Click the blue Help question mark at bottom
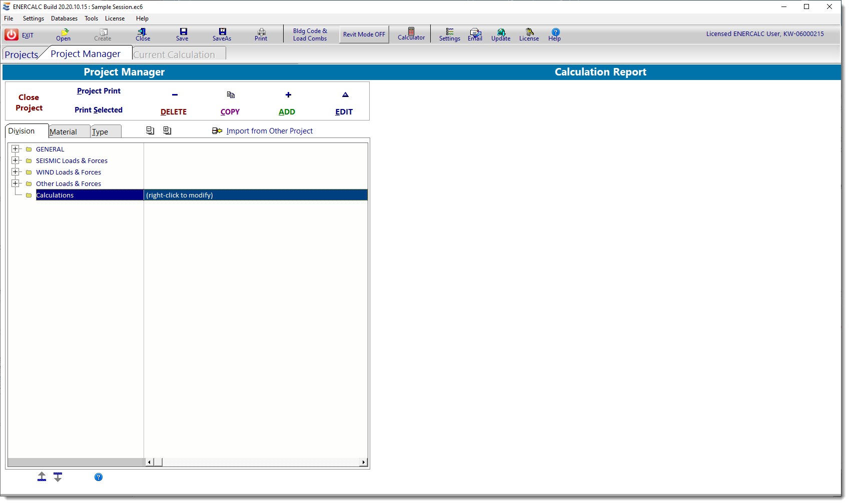 coord(99,477)
